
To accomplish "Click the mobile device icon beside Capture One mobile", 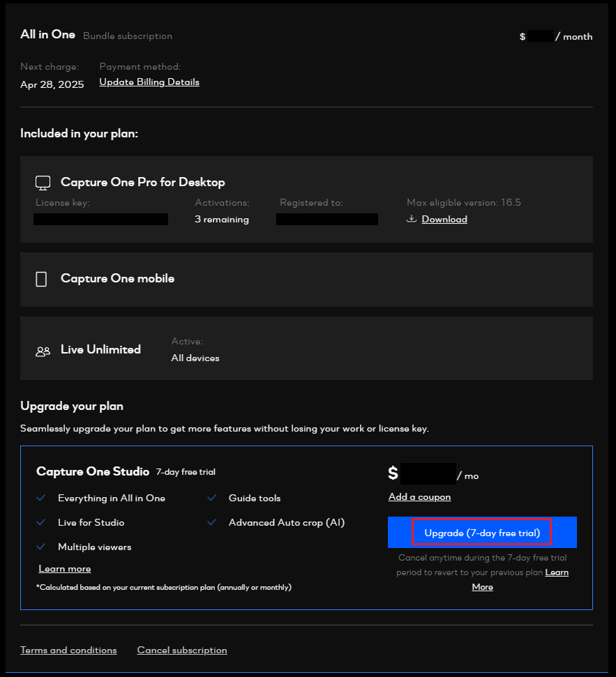I will [41, 279].
